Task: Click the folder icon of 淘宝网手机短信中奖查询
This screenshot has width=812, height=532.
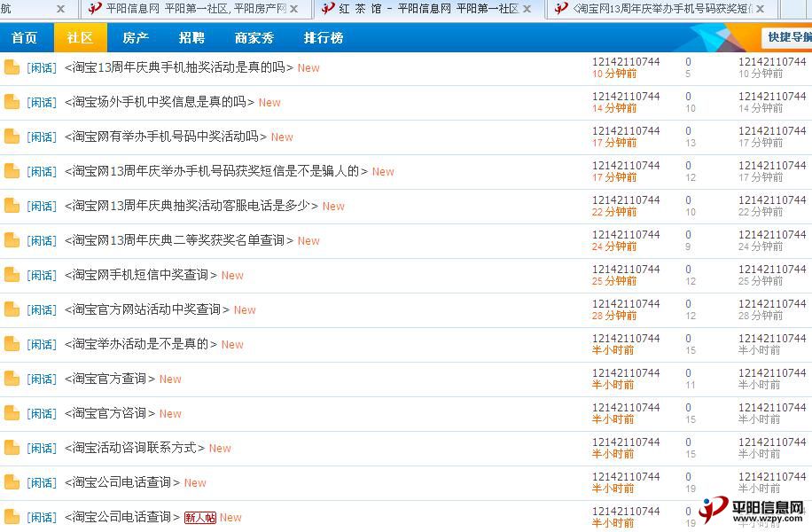Action: (x=12, y=275)
